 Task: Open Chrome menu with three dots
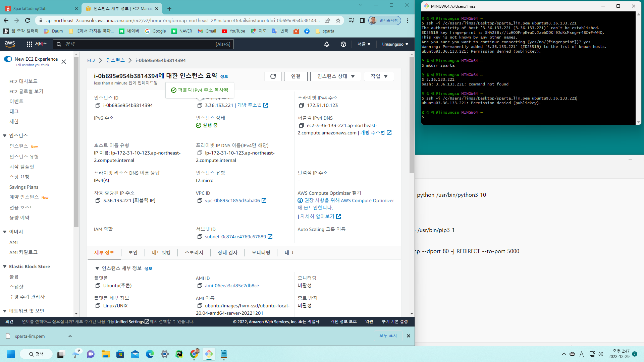coord(408,20)
